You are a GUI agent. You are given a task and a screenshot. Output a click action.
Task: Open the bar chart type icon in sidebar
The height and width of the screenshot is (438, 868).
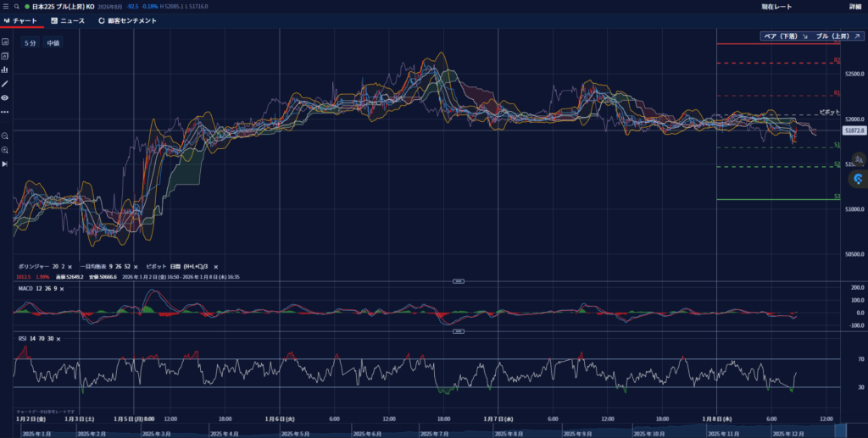(5, 69)
